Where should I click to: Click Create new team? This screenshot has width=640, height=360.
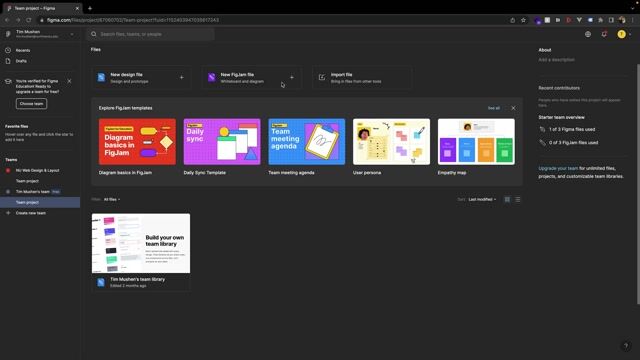pos(31,213)
